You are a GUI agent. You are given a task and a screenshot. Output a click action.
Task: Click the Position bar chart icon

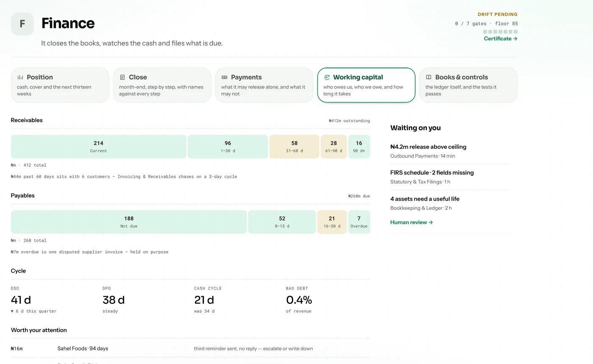(20, 77)
